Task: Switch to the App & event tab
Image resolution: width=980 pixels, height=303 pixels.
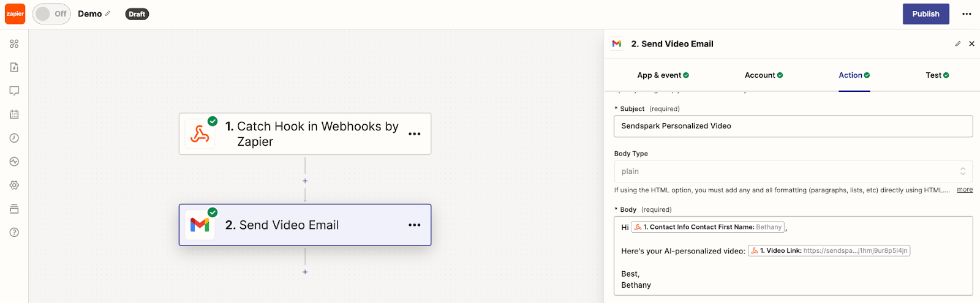Action: 663,75
